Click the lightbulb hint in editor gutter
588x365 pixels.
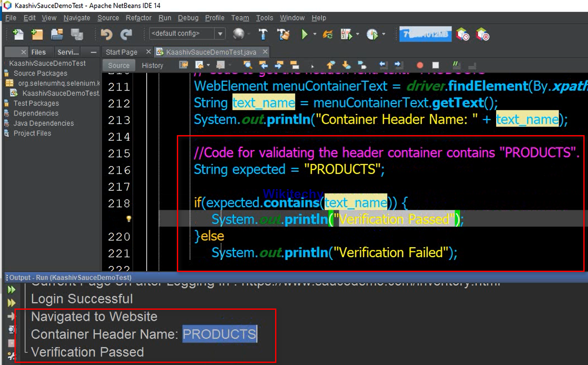(x=129, y=219)
